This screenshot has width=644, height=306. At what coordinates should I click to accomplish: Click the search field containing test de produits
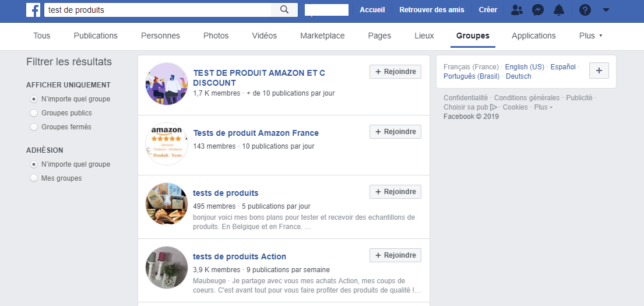click(x=158, y=10)
